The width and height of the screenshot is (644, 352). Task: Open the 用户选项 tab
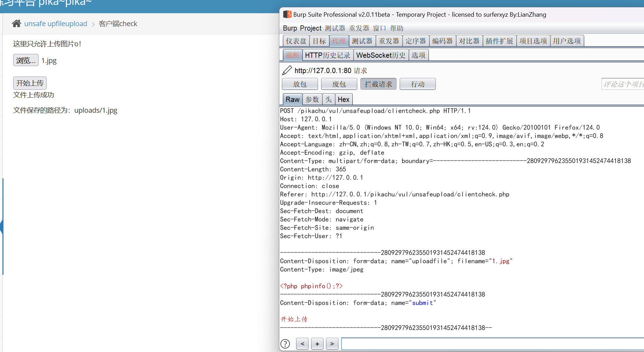567,41
